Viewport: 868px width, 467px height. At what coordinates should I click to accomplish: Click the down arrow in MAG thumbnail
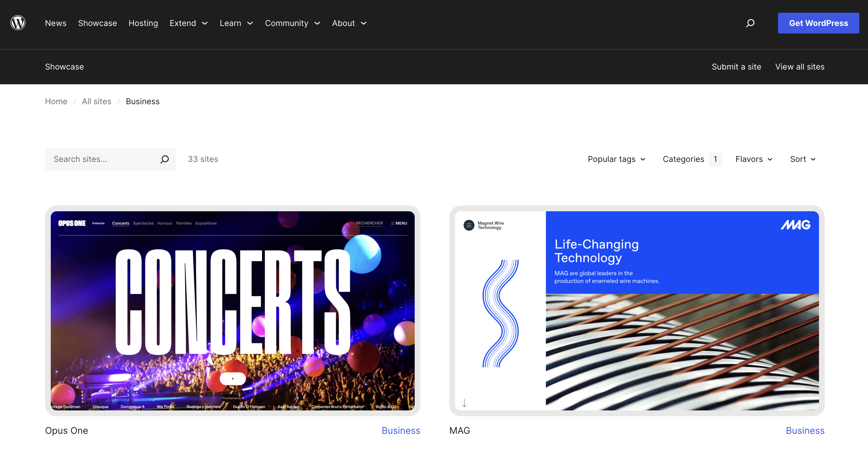click(464, 403)
